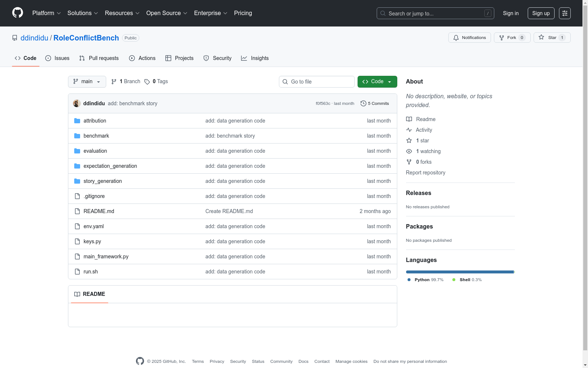The image size is (588, 368).
Task: Click the branch icon beside 1 Branch
Action: (114, 82)
